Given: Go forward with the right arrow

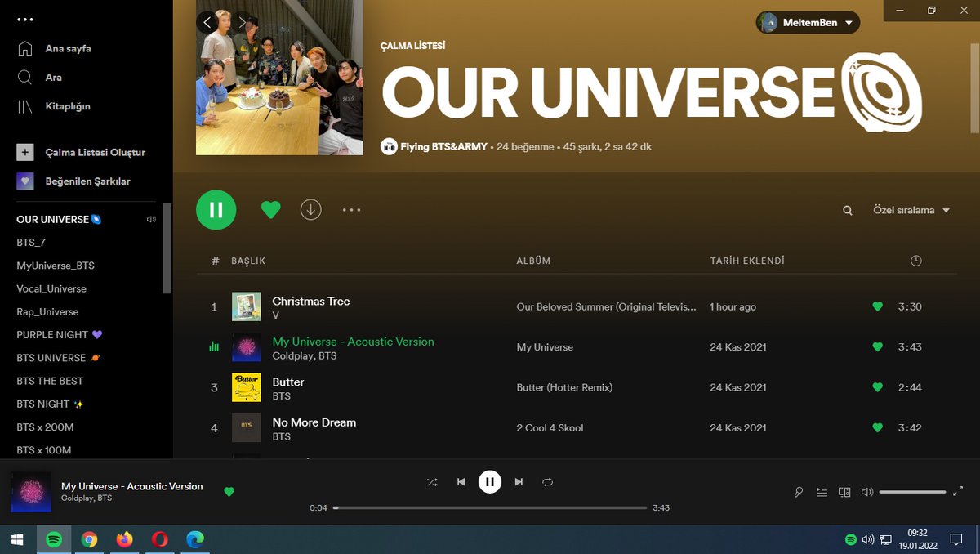Looking at the screenshot, I should tap(241, 22).
